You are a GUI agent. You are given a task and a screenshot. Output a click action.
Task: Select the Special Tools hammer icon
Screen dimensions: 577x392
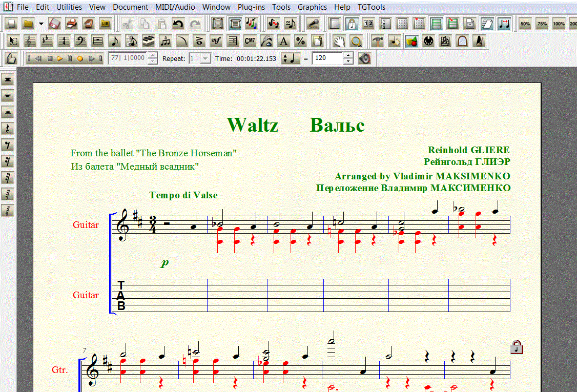(x=378, y=41)
